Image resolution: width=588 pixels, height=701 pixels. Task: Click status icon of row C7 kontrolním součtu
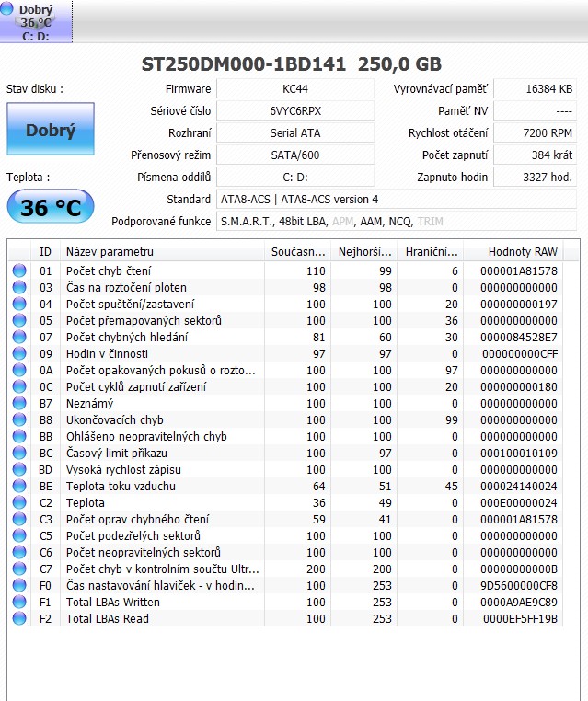[19, 569]
